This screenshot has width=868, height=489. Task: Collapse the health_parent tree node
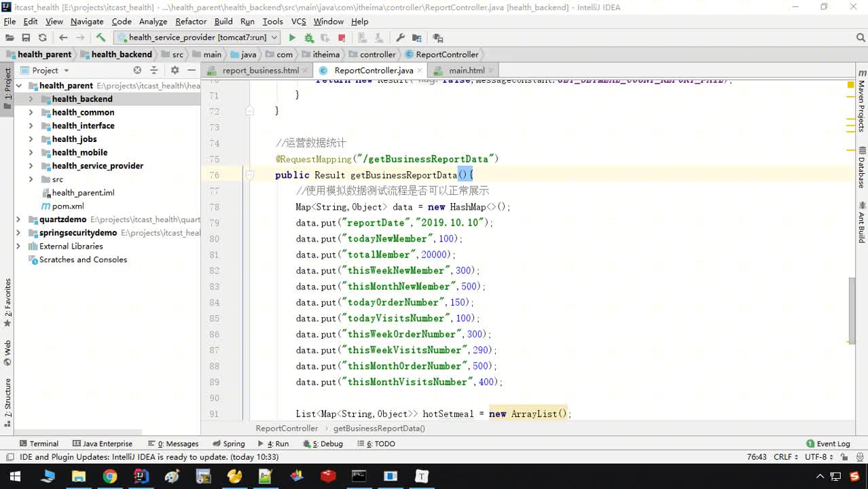point(18,86)
